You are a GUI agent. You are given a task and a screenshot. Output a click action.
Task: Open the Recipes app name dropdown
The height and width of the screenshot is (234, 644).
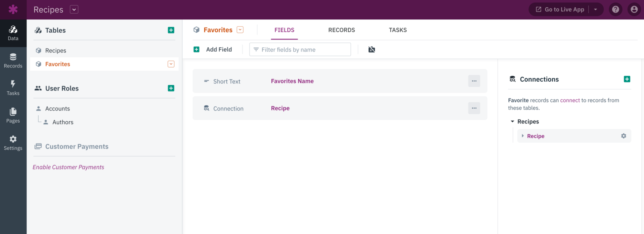click(74, 9)
